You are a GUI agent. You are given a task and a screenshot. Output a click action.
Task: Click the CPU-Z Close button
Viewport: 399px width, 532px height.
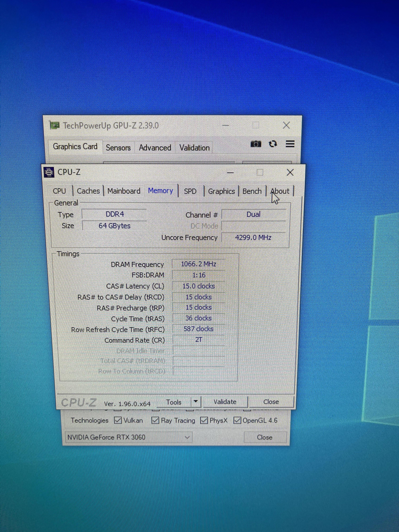[271, 402]
